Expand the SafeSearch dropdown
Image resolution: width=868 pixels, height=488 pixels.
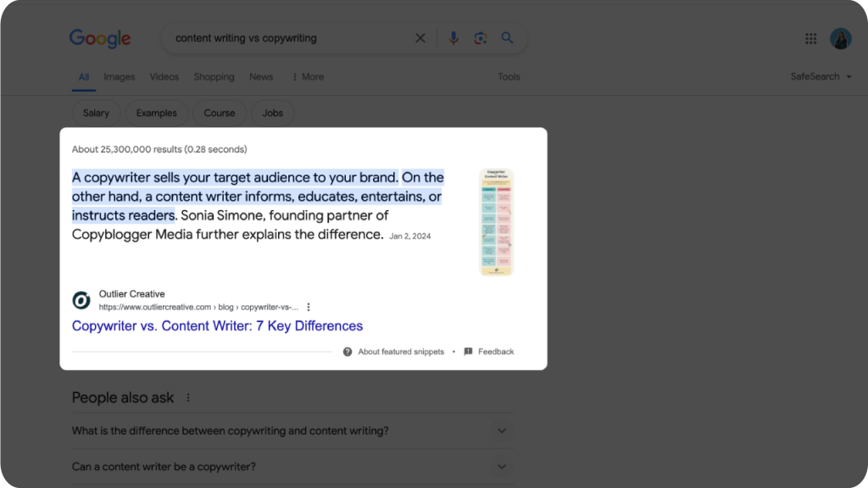coord(821,77)
